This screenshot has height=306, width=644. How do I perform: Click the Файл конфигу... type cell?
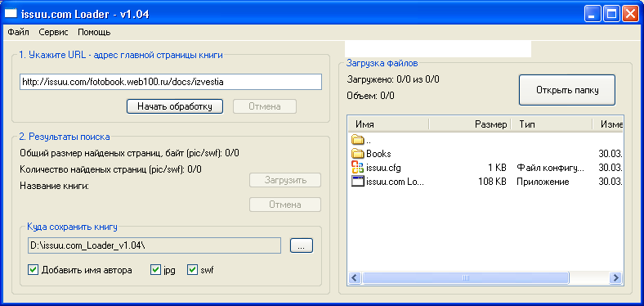pyautogui.click(x=550, y=168)
